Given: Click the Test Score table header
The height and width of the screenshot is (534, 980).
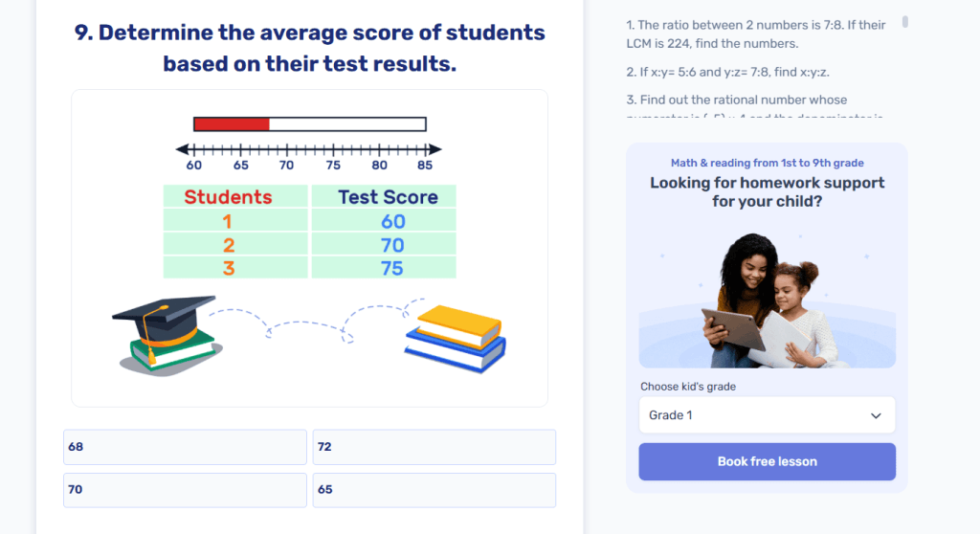Looking at the screenshot, I should [388, 197].
